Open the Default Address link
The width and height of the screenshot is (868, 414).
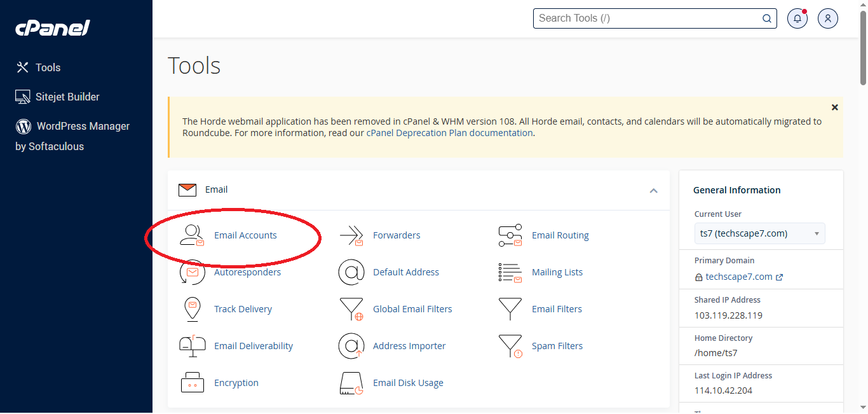coord(405,272)
